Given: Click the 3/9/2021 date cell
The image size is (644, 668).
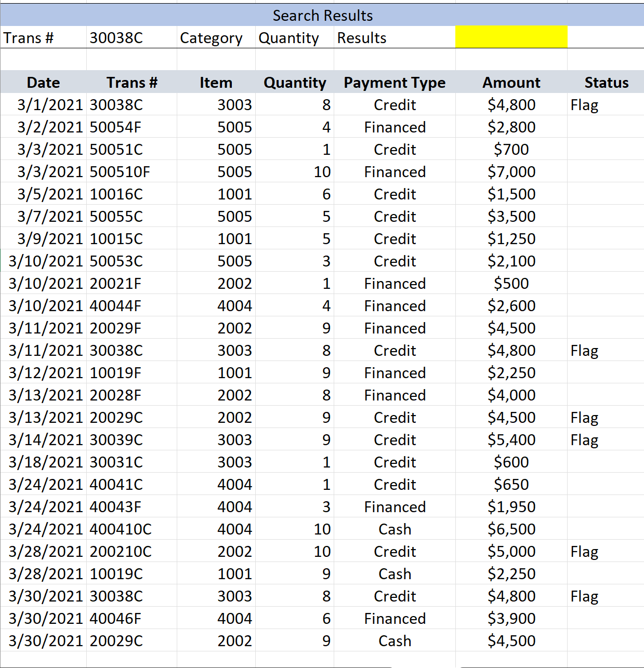Looking at the screenshot, I should (x=44, y=238).
